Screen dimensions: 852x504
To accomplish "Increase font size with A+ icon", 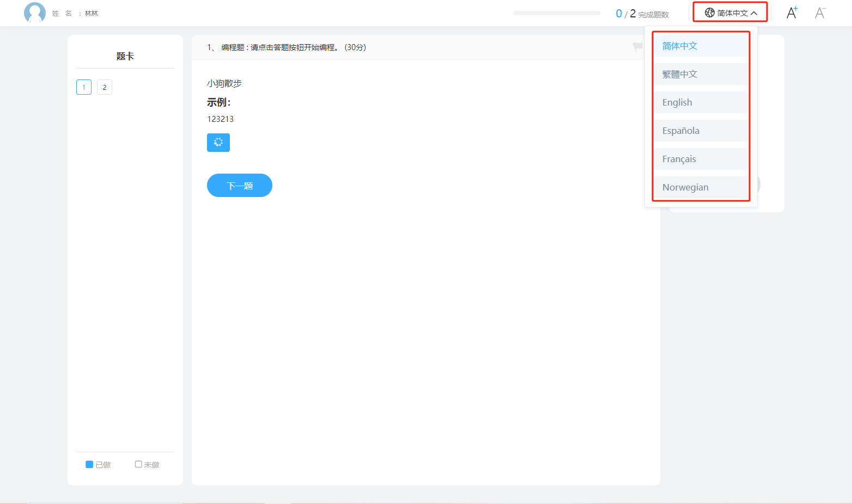I will [x=792, y=13].
